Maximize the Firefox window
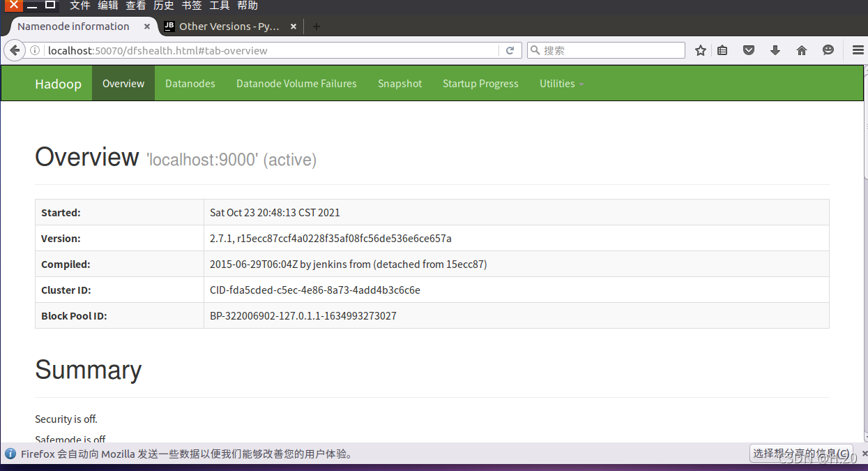Viewport: 868px width, 471px height. tap(50, 5)
